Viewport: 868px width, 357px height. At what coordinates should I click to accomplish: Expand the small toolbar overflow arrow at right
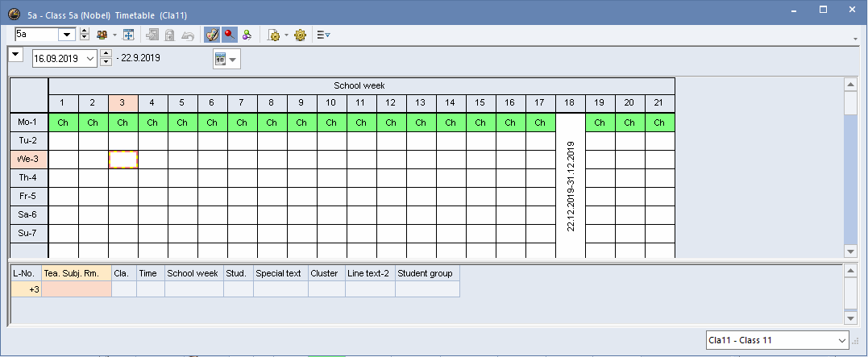click(857, 39)
